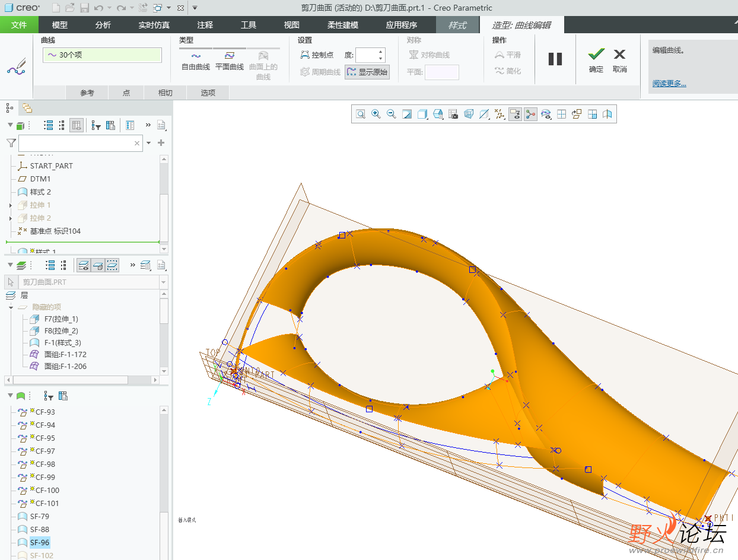738x560 pixels.
Task: Open the 剪刀曲面.PRT model selector dropdown
Action: coord(164,282)
